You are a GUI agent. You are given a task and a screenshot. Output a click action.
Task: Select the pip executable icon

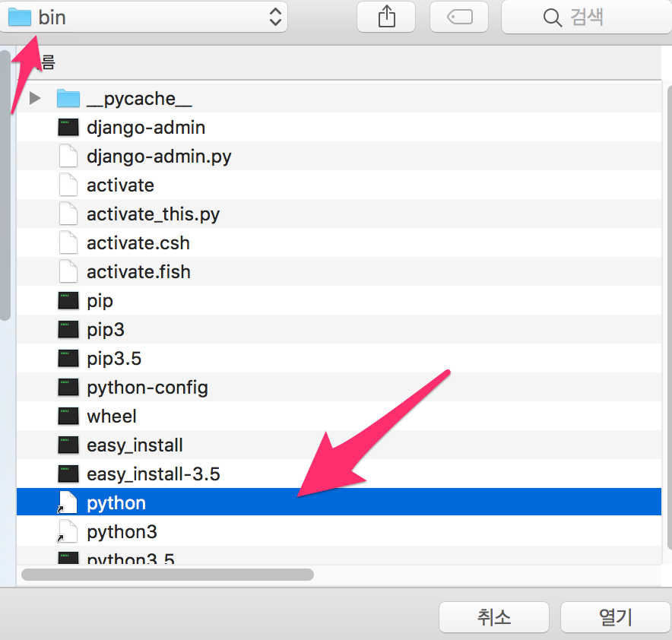click(x=68, y=300)
